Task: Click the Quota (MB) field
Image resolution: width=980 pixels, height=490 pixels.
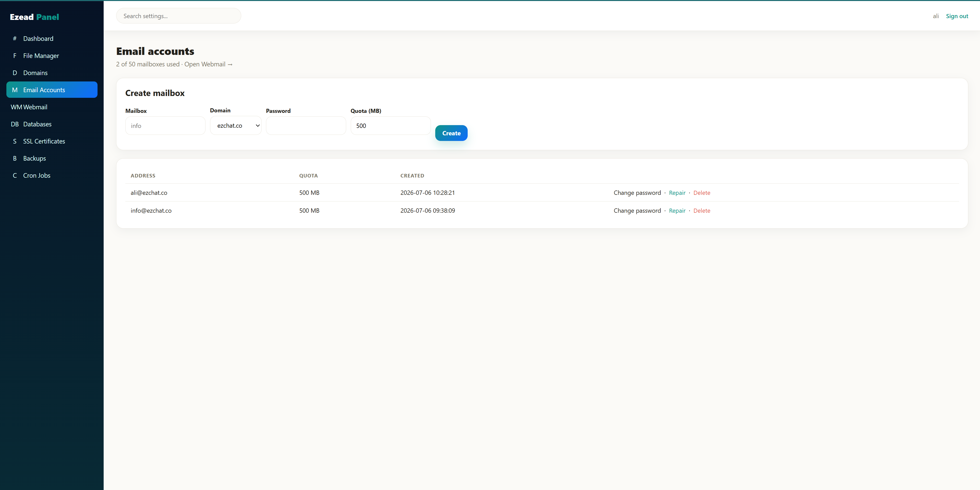Action: click(x=390, y=126)
